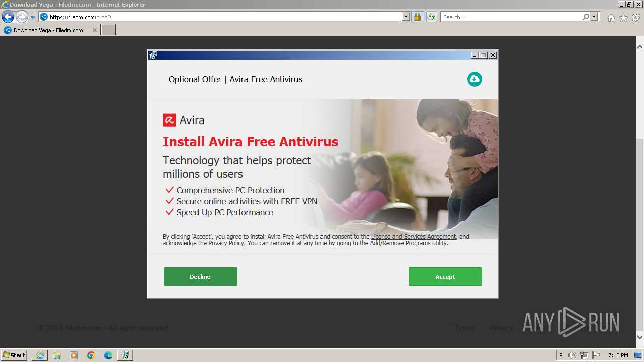Expand the address bar autocomplete dropdown
This screenshot has width=644, height=362.
click(x=406, y=17)
